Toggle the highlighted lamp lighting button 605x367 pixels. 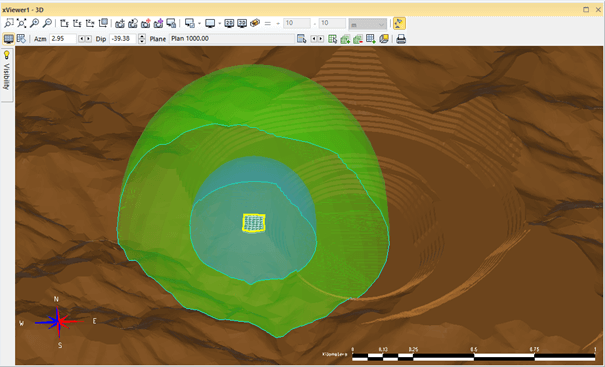[x=399, y=24]
